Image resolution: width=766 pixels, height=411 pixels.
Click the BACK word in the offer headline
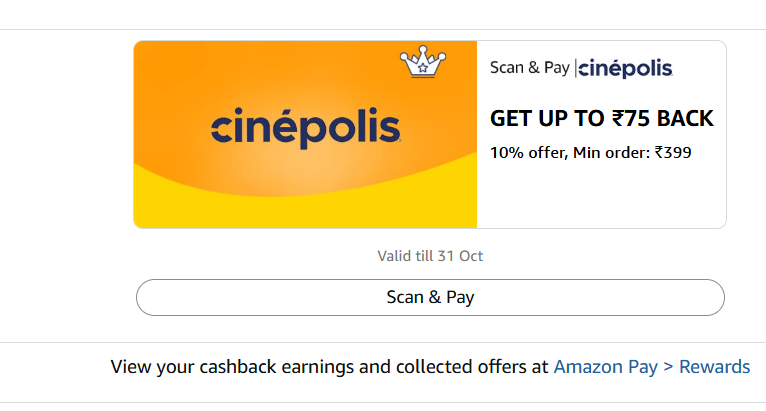click(x=683, y=119)
